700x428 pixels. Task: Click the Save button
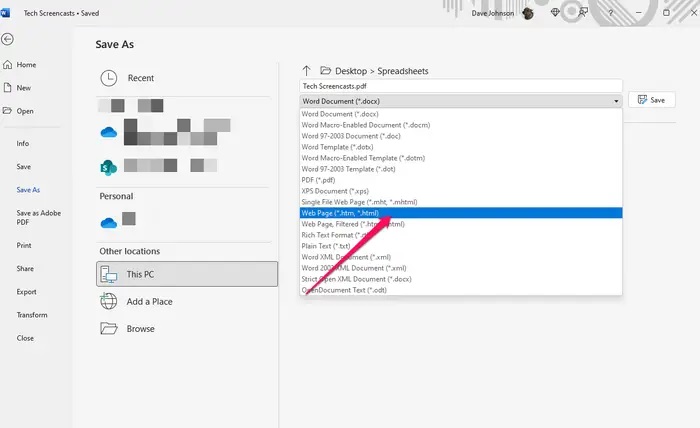click(x=651, y=100)
